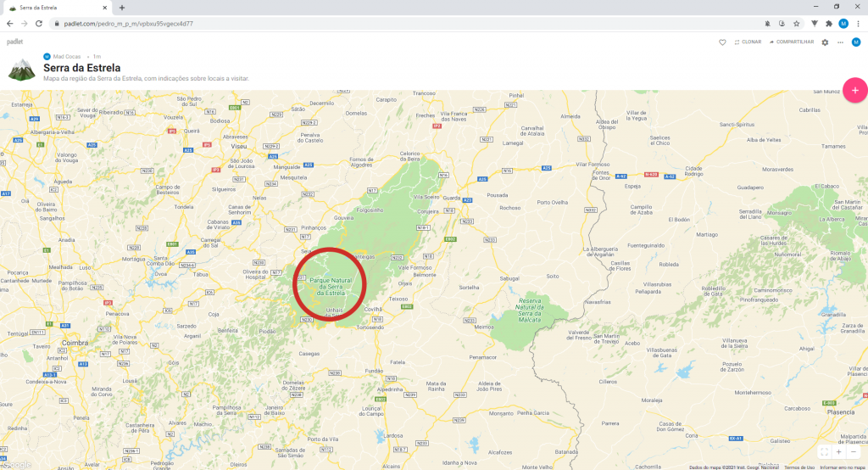This screenshot has height=470, width=868.
Task: Toggle fullscreen map view
Action: 824,451
